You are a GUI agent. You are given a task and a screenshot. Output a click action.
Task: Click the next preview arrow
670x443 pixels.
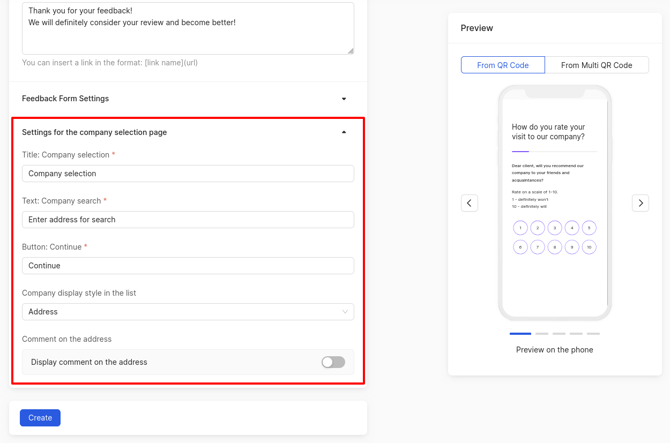coord(640,203)
